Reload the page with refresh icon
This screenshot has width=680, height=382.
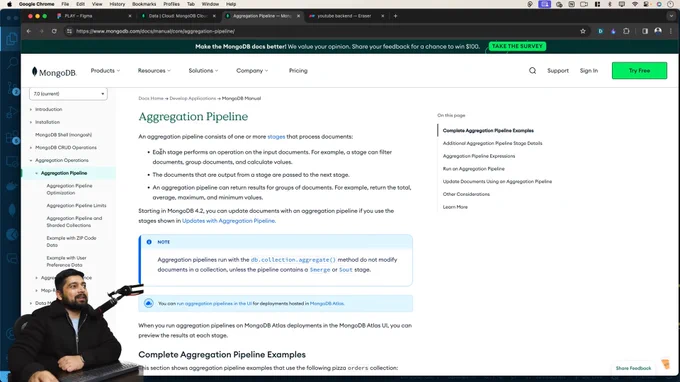pyautogui.click(x=54, y=31)
